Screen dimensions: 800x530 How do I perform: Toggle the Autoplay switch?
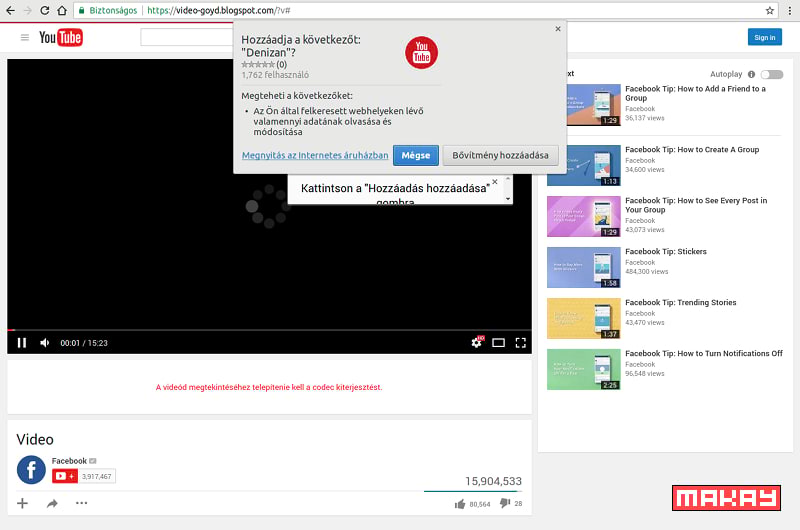772,74
